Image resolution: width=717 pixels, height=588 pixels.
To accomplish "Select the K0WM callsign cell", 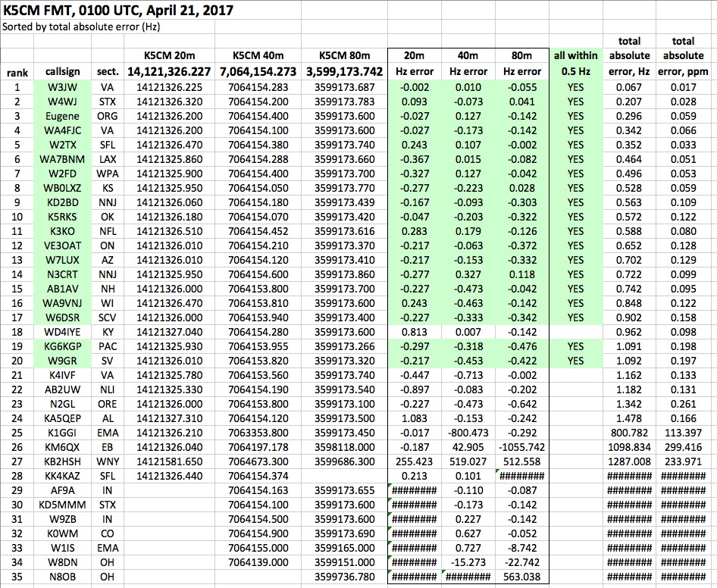I will coord(63,533).
